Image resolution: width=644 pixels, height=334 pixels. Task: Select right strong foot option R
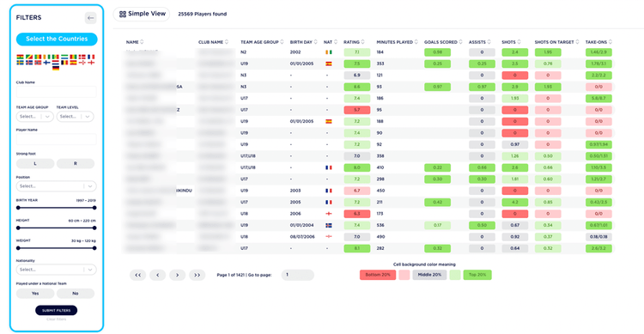tap(76, 163)
